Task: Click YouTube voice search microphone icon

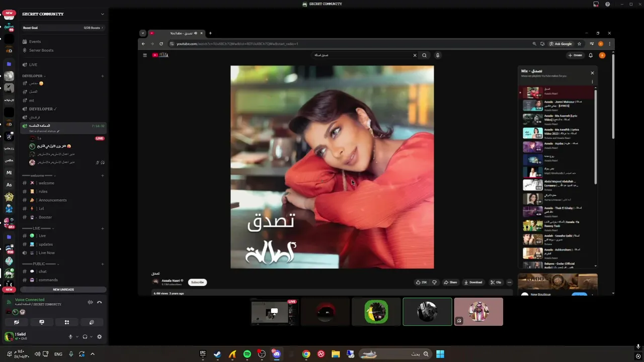Action: click(438, 55)
